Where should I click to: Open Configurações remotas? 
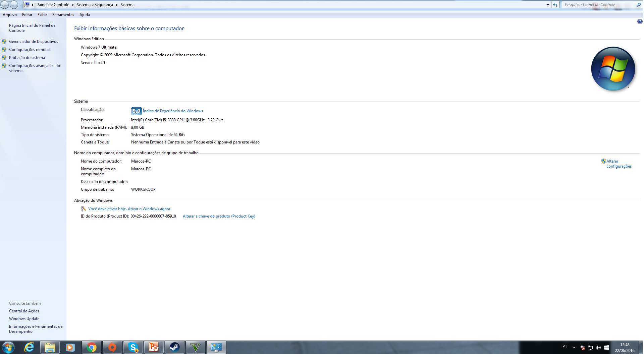point(30,50)
